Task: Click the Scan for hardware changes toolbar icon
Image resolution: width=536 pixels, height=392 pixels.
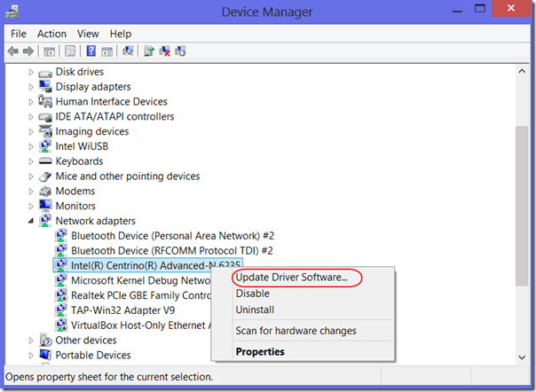Action: (x=128, y=51)
